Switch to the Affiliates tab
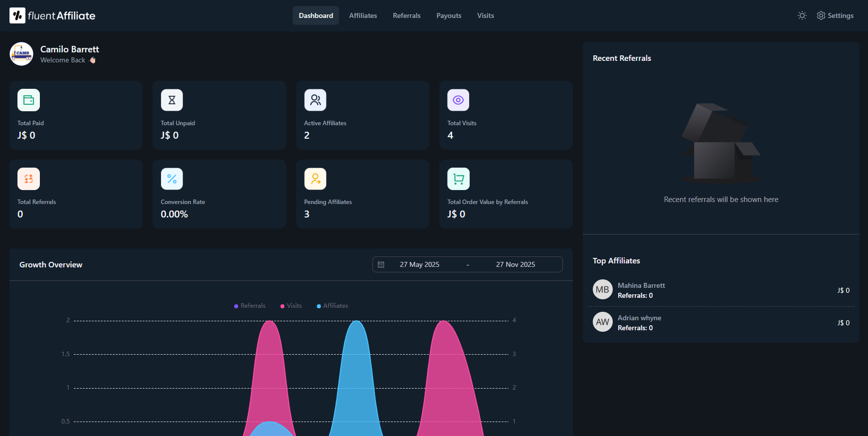 362,15
